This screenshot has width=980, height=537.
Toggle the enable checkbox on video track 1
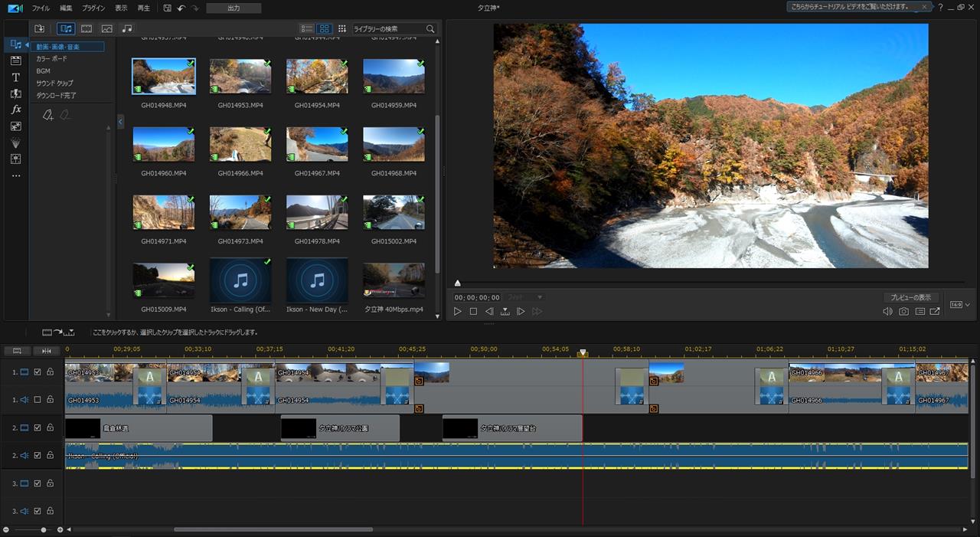pyautogui.click(x=38, y=372)
